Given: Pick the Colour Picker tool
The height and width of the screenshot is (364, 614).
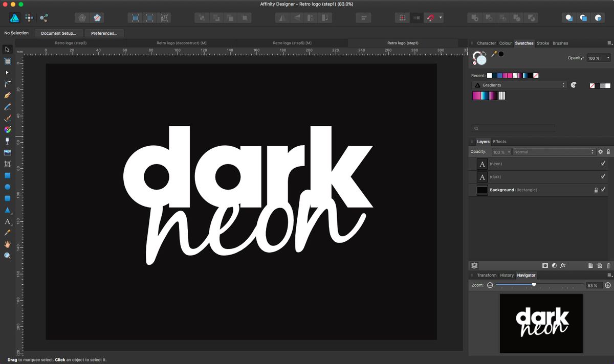Looking at the screenshot, I should (x=7, y=233).
